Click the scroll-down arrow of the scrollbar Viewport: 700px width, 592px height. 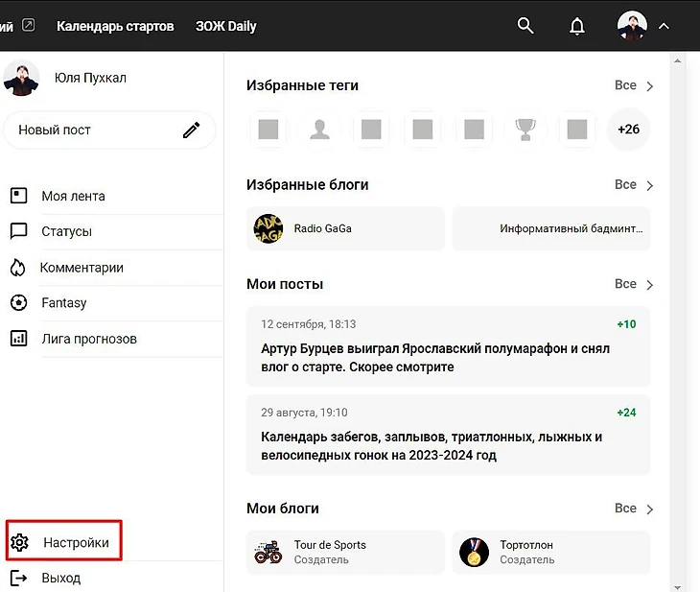[679, 584]
